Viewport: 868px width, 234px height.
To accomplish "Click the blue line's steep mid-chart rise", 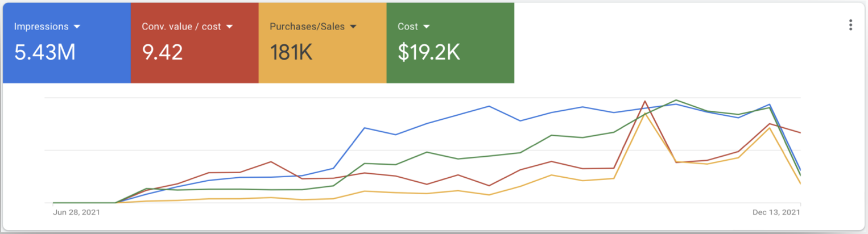I will (x=349, y=148).
